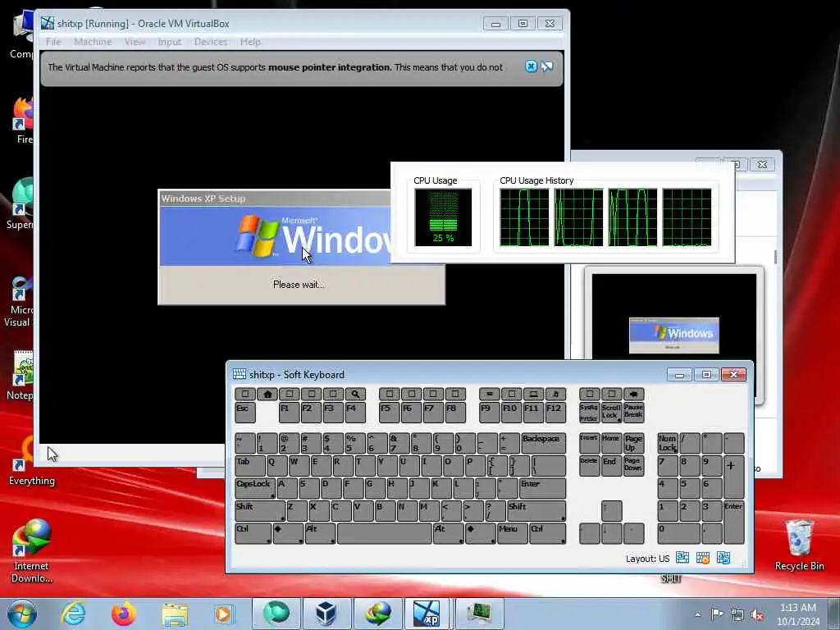This screenshot has height=630, width=840.
Task: Click the reset keyboard icon beside layout settings
Action: [x=724, y=558]
